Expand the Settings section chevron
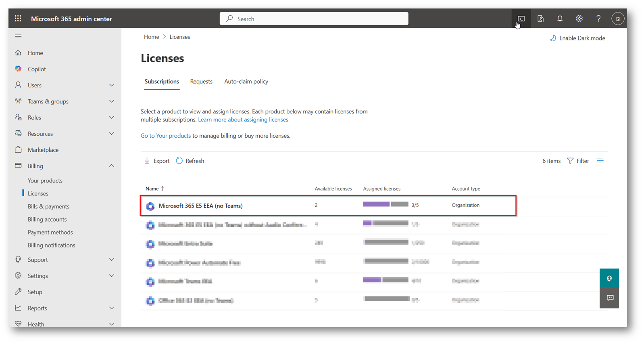 112,276
